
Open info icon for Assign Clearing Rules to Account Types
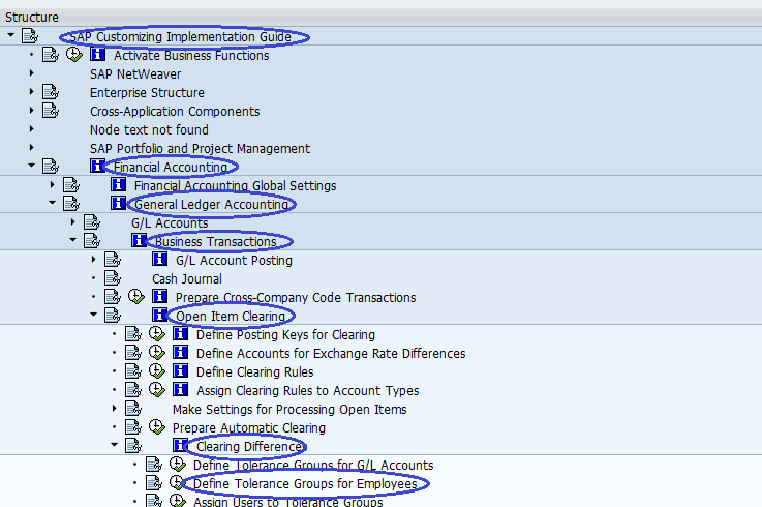[x=181, y=389]
